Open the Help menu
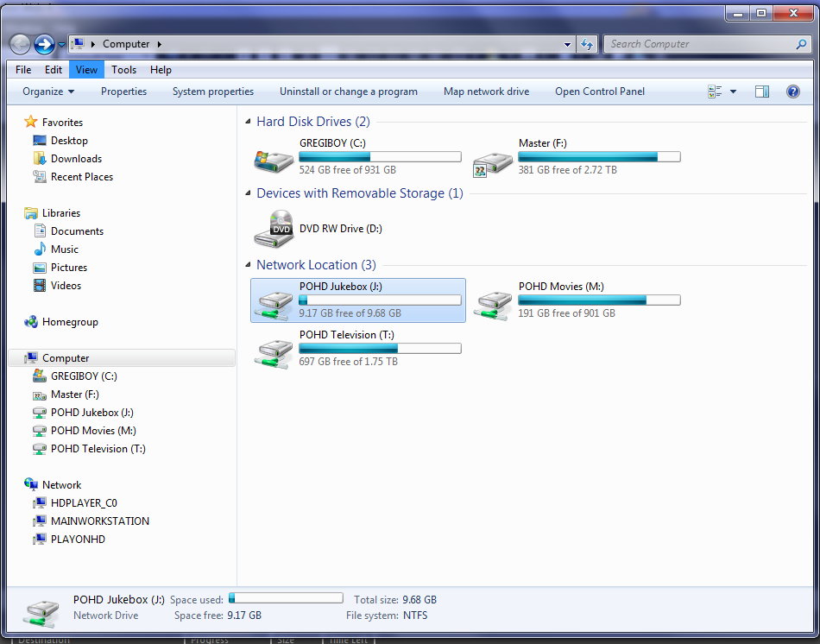Screen dimensions: 820x644 point(161,70)
